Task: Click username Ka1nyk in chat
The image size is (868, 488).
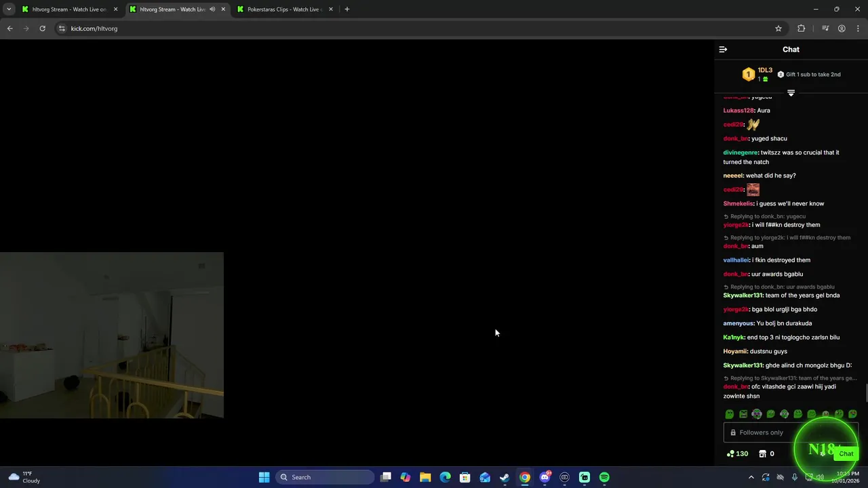Action: 734,338
